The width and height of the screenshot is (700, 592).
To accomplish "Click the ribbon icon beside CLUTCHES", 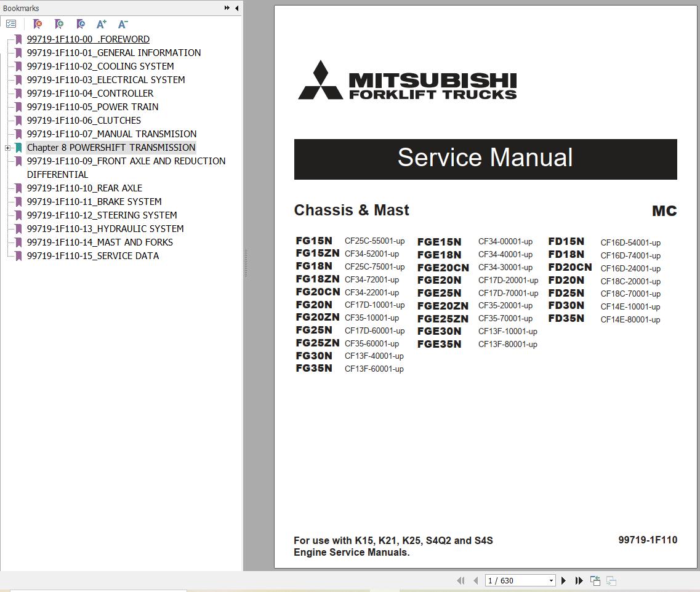I will pos(18,121).
